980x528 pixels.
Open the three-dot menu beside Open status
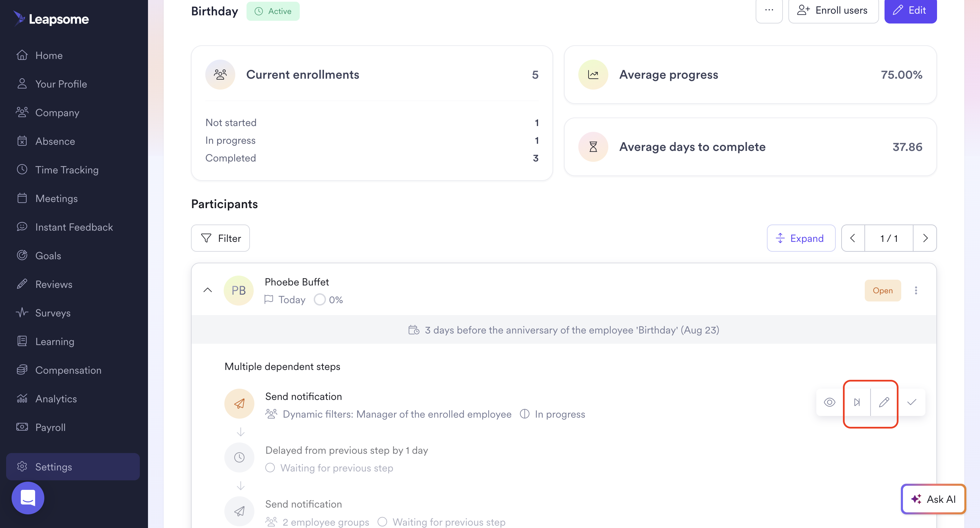(x=916, y=291)
